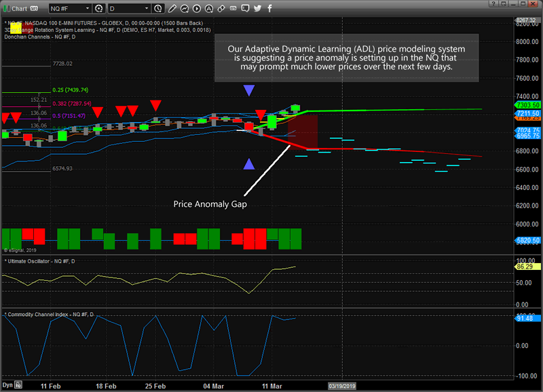Click the drawing pencil tool icon

[173, 8]
